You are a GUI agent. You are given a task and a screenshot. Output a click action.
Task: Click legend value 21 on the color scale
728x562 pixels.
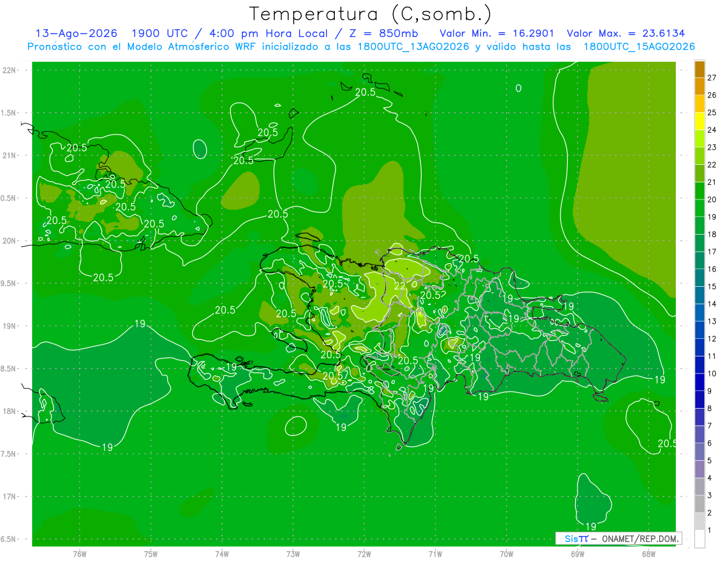click(712, 182)
